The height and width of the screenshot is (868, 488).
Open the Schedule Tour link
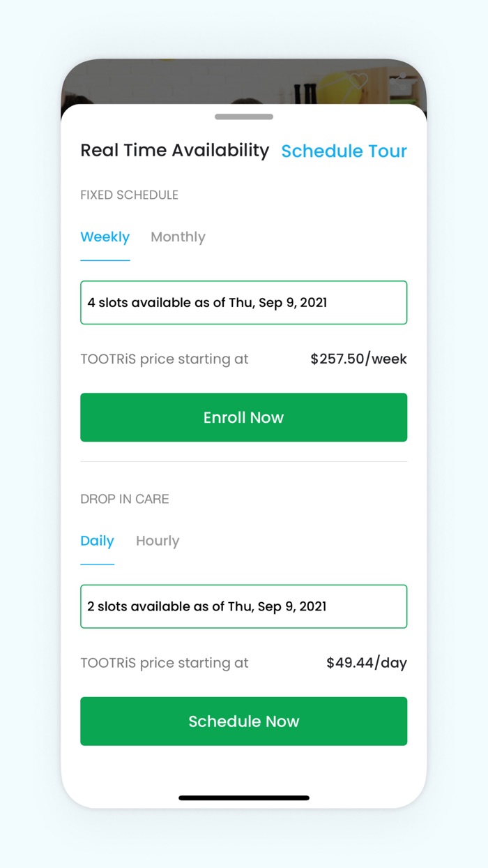coord(344,151)
